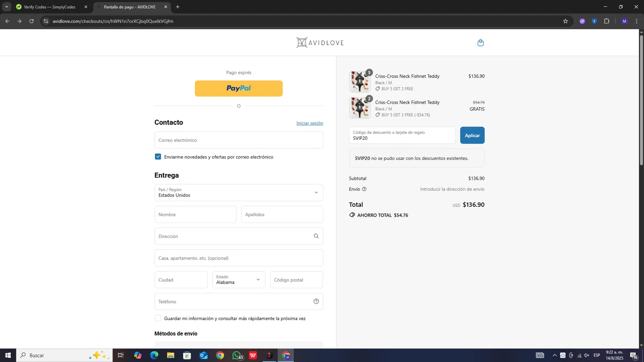Open the network tray icon
The height and width of the screenshot is (362, 644).
pyautogui.click(x=579, y=355)
